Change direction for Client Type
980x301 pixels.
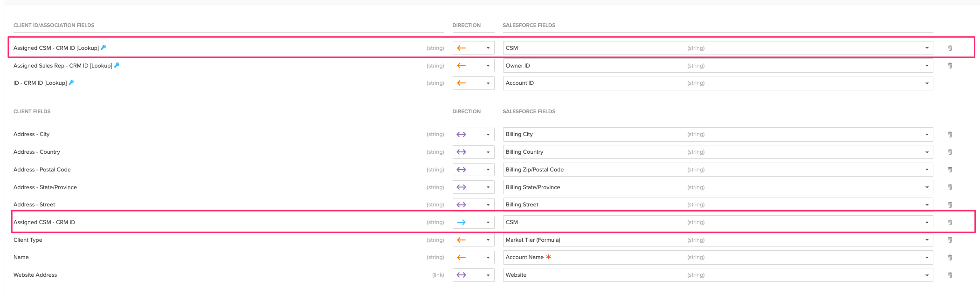(473, 240)
